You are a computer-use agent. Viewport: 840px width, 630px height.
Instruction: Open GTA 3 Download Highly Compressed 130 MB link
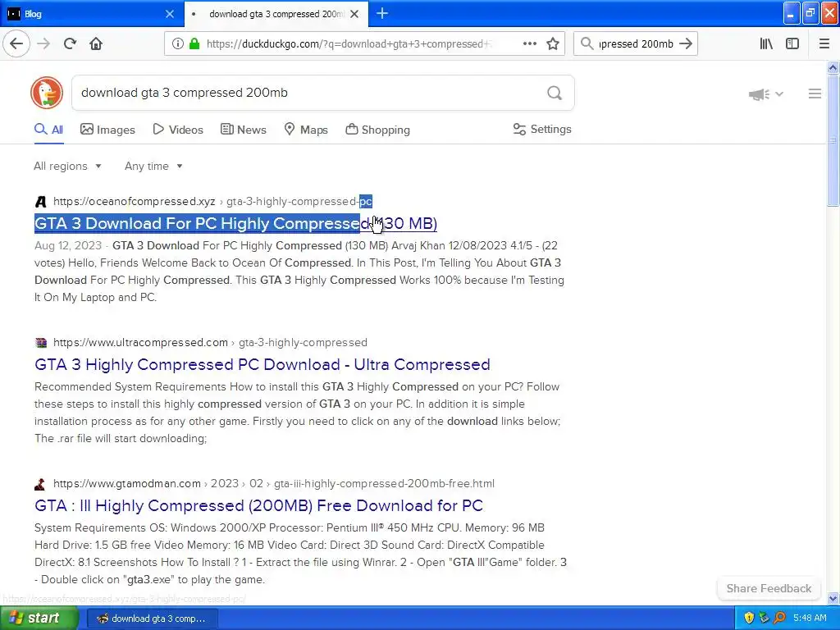[235, 223]
